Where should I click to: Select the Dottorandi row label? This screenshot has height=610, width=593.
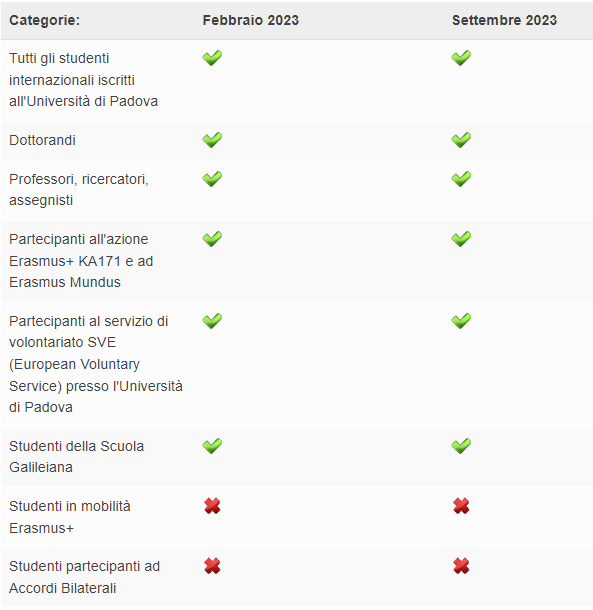click(x=42, y=140)
